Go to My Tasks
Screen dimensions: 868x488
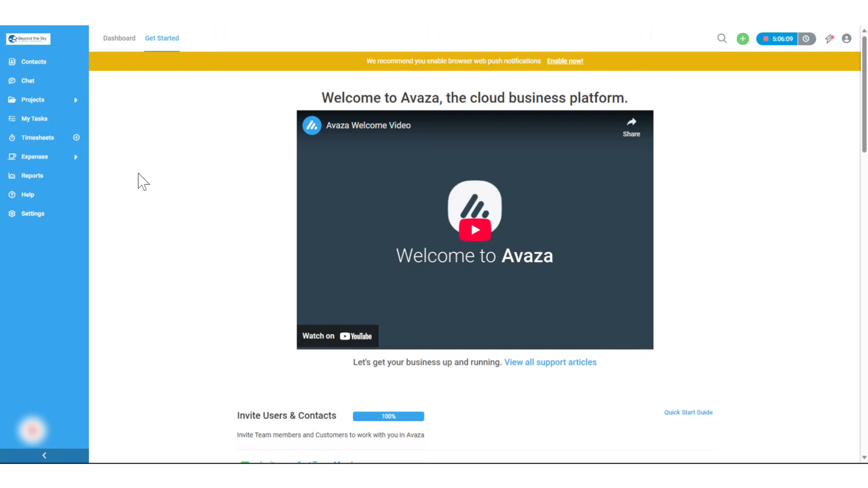pyautogui.click(x=34, y=119)
